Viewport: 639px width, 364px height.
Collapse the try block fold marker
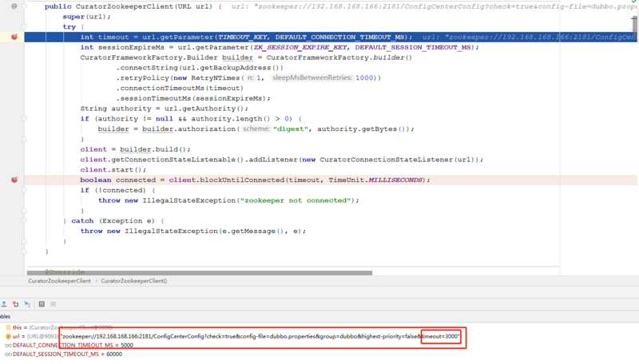[24, 27]
